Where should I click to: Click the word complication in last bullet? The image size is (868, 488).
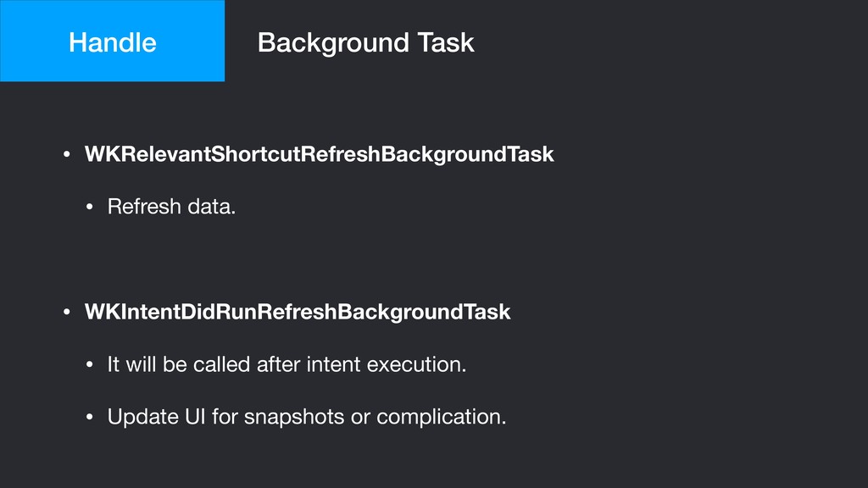[x=439, y=418]
